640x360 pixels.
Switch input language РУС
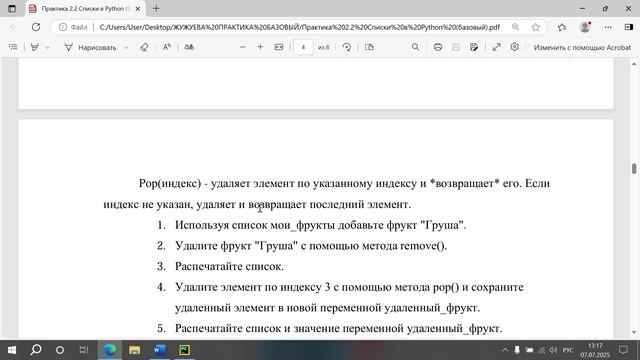click(568, 350)
